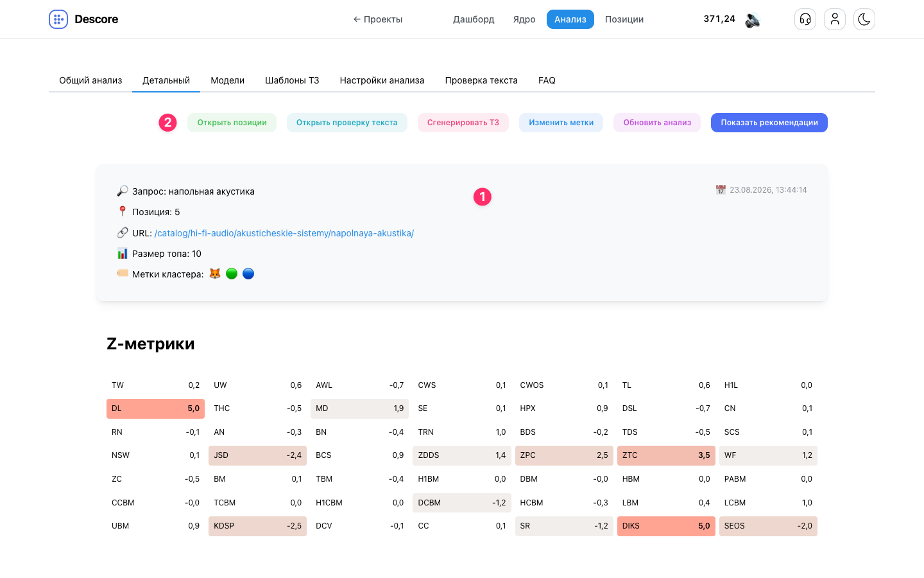
Task: Toggle dark mode with the moon icon
Action: point(864,19)
